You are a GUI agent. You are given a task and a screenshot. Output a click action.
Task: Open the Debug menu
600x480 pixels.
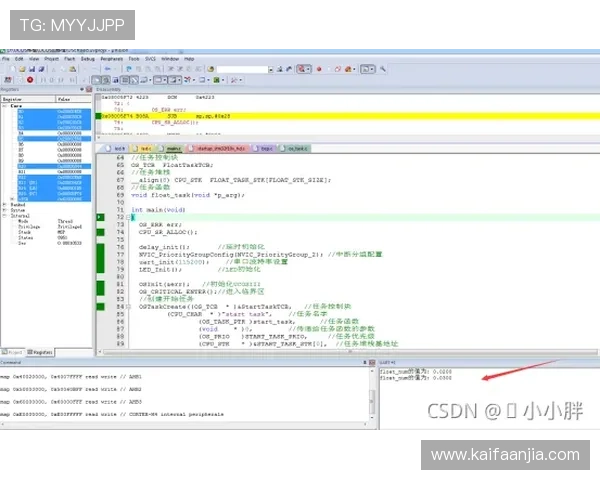coord(88,59)
